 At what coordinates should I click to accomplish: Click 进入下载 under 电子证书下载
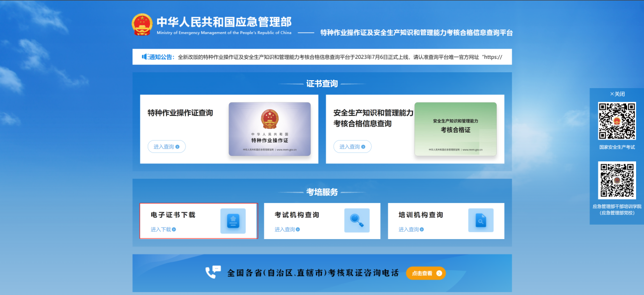point(163,229)
